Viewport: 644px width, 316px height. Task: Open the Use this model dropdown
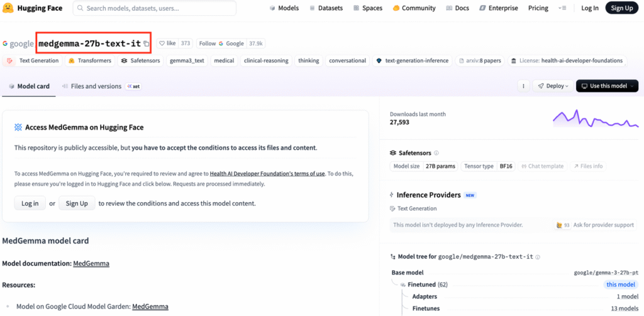(607, 86)
